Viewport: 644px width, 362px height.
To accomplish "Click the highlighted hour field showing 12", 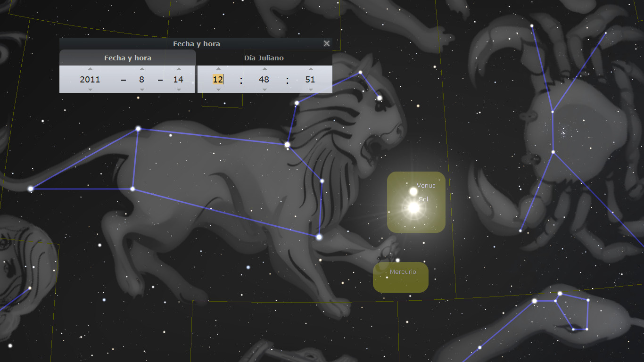I will click(218, 79).
